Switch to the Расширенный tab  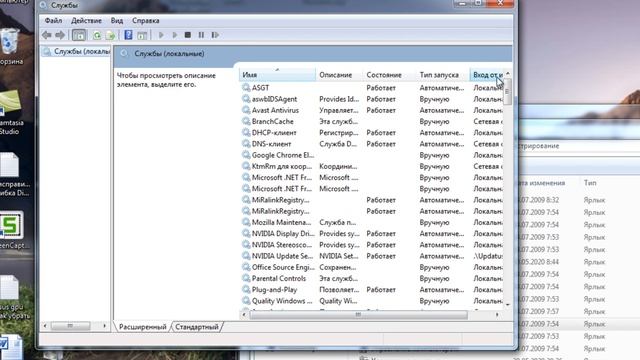point(142,327)
